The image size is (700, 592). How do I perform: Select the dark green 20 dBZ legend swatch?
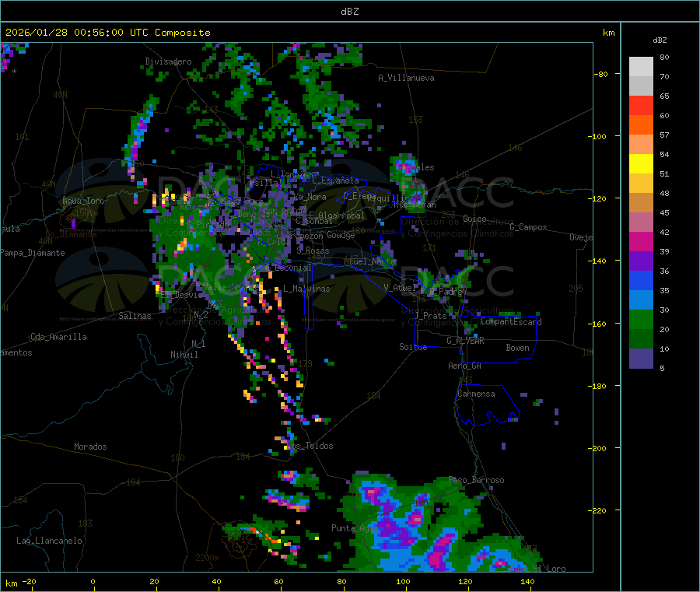point(641,339)
